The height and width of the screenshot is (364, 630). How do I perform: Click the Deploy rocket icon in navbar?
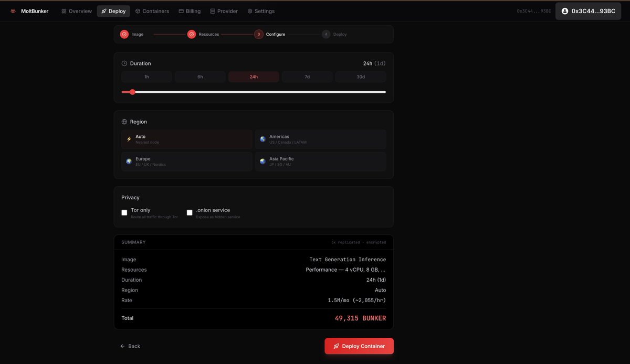tap(104, 11)
